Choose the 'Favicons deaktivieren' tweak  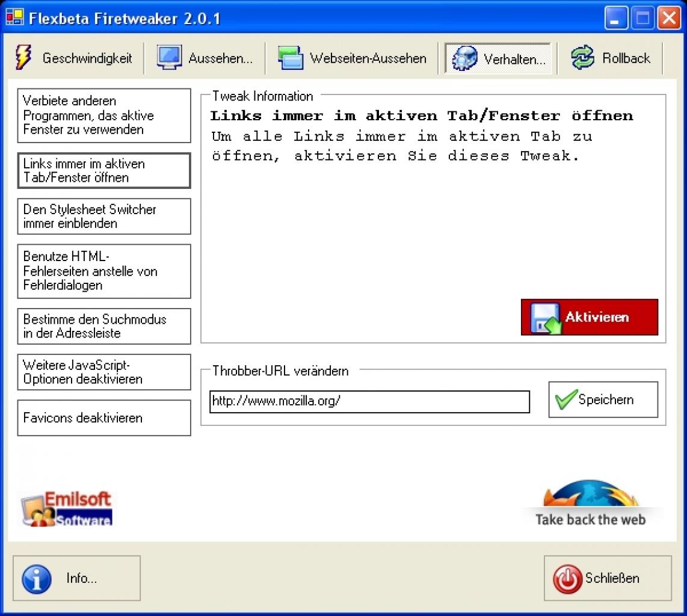point(104,417)
